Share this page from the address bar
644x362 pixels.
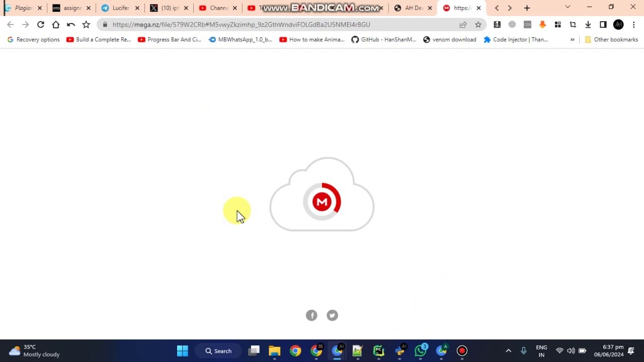[x=463, y=25]
